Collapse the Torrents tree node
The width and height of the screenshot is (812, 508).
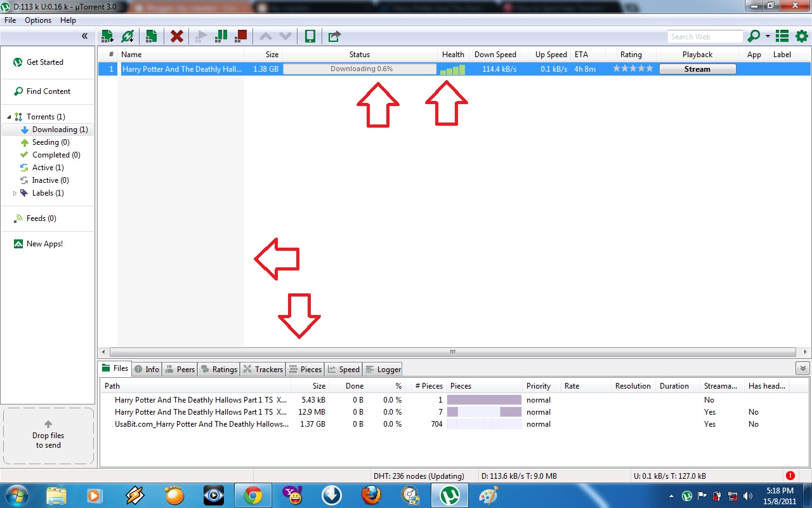[10, 117]
